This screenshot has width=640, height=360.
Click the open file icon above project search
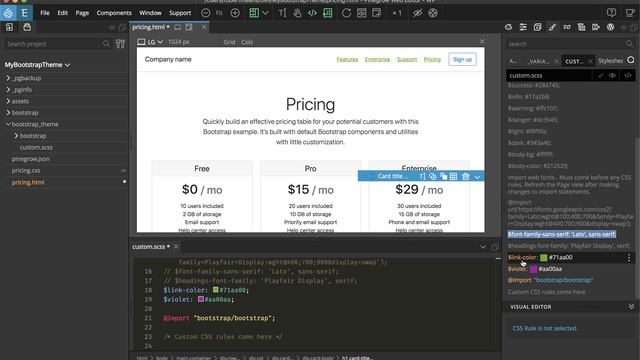(x=9, y=27)
